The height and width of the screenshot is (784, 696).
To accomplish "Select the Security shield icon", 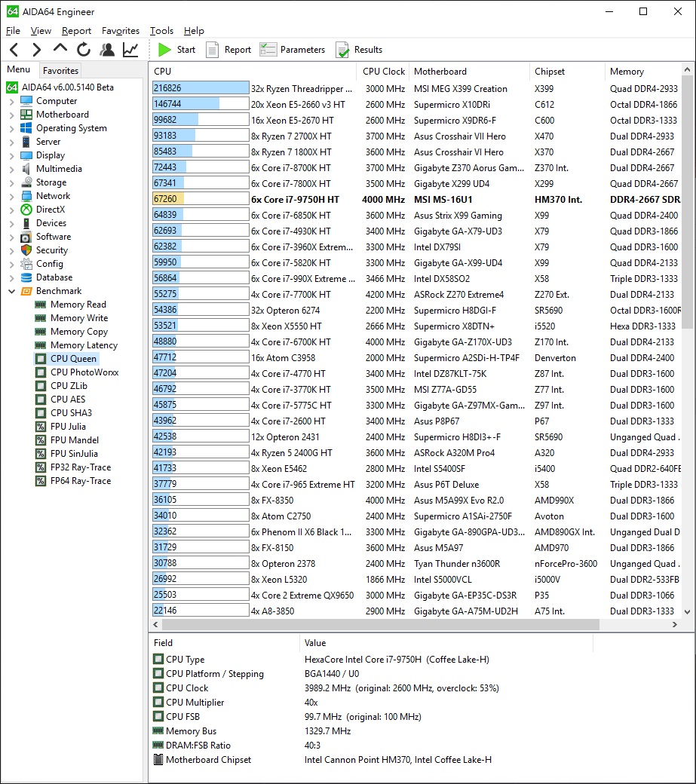I will (26, 250).
